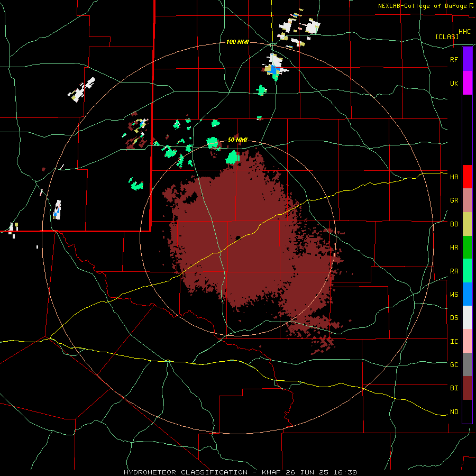Click the magenta UK color swatch
The width and height of the screenshot is (476, 476).
click(467, 83)
